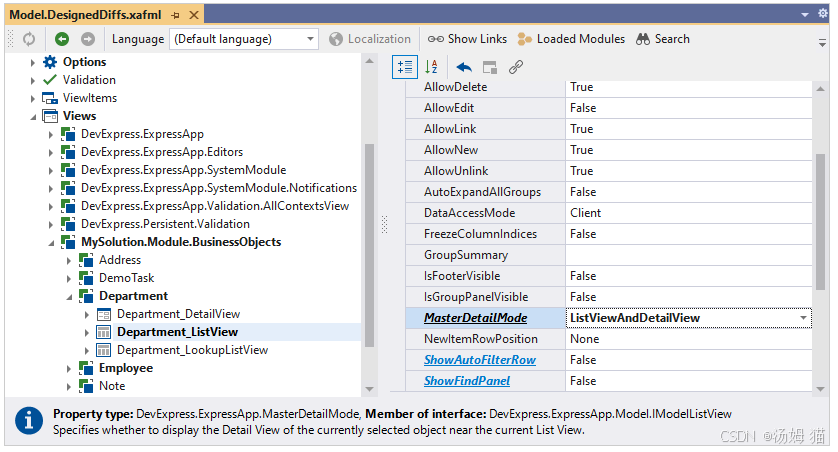Image resolution: width=838 pixels, height=452 pixels.
Task: Click the Department_ListView grid icon
Action: (x=104, y=332)
